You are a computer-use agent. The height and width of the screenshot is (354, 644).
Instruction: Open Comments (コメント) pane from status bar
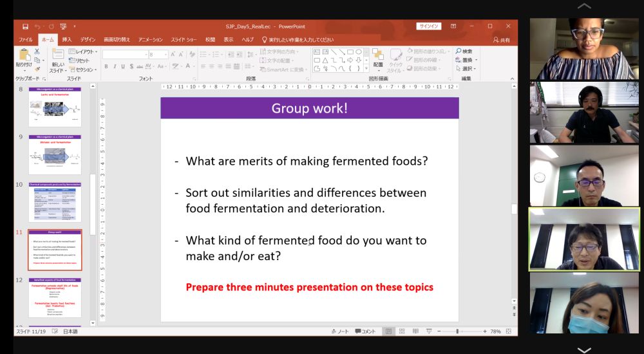[366, 331]
